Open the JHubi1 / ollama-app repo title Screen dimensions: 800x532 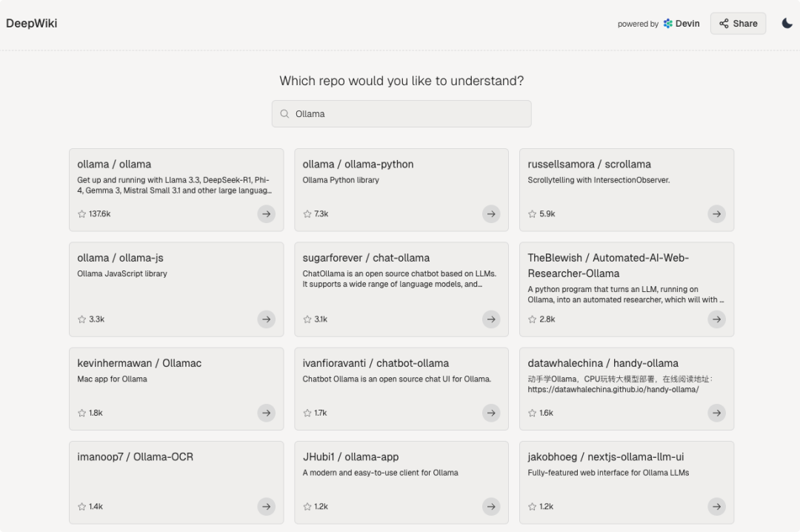[350, 457]
